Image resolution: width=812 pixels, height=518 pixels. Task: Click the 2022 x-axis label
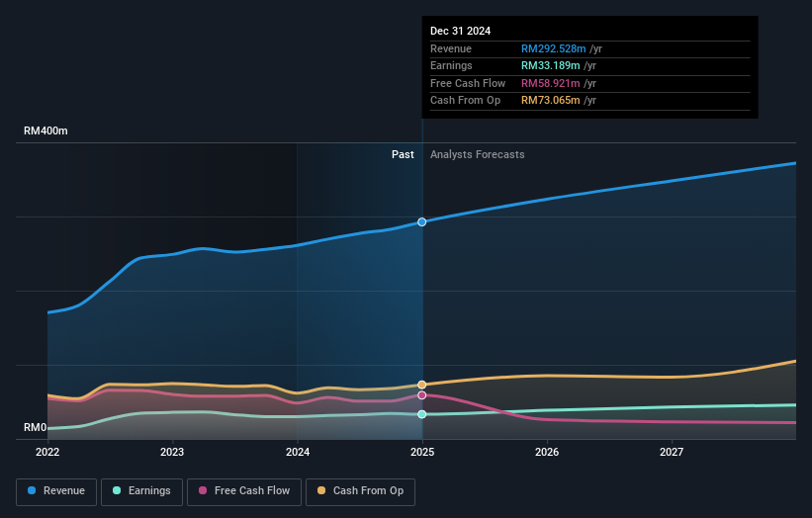[x=47, y=452]
